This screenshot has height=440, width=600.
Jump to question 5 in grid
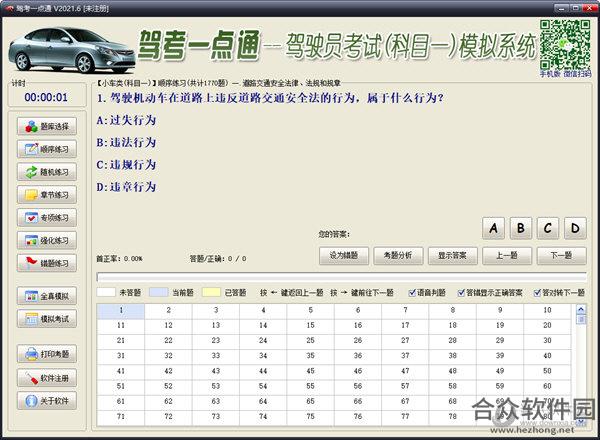tap(310, 310)
